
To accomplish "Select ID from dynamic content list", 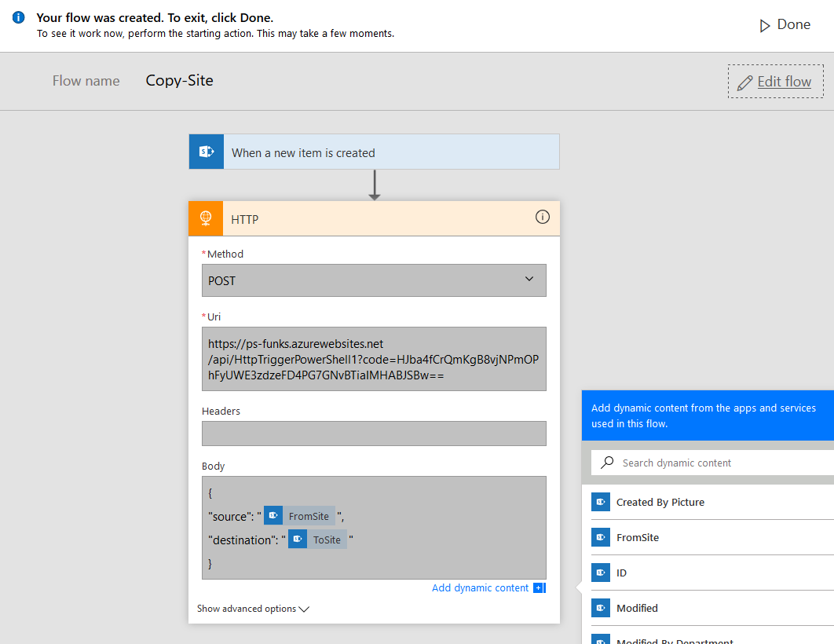I will point(621,573).
